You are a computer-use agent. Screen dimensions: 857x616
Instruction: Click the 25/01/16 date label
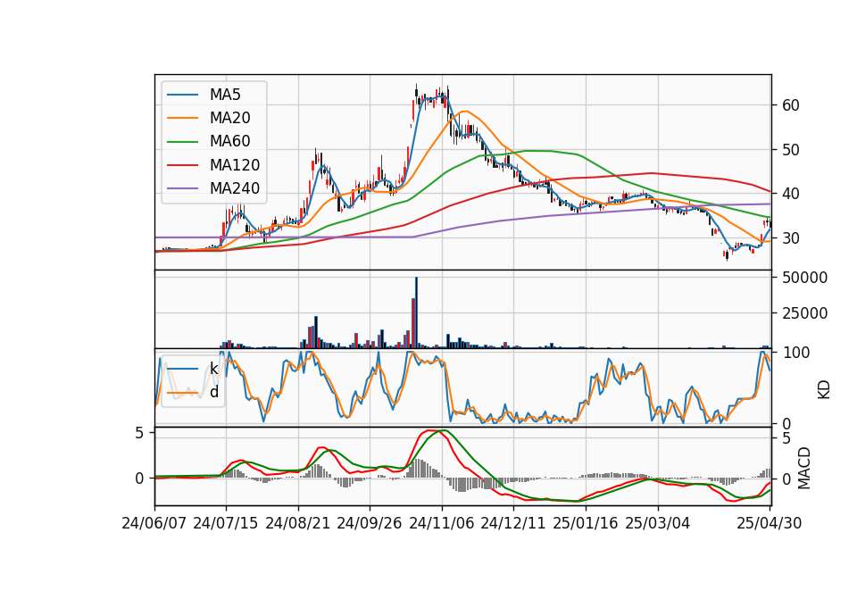[586, 523]
